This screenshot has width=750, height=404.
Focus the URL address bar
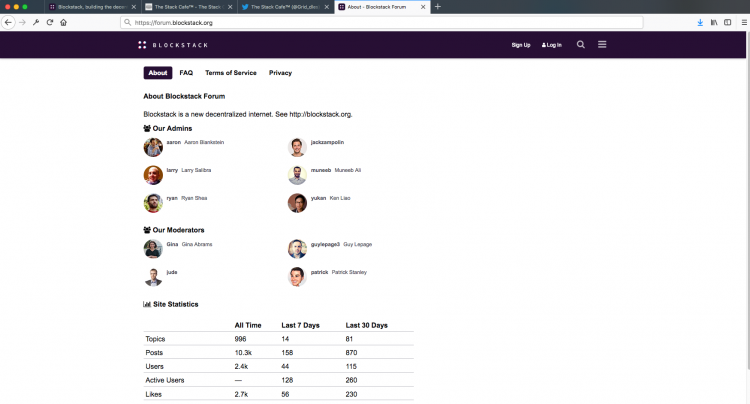(382, 22)
